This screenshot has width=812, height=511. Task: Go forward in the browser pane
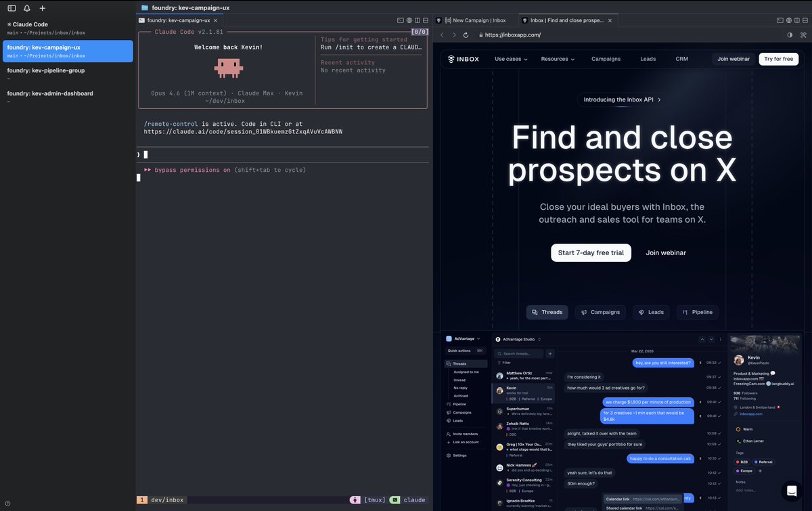454,35
